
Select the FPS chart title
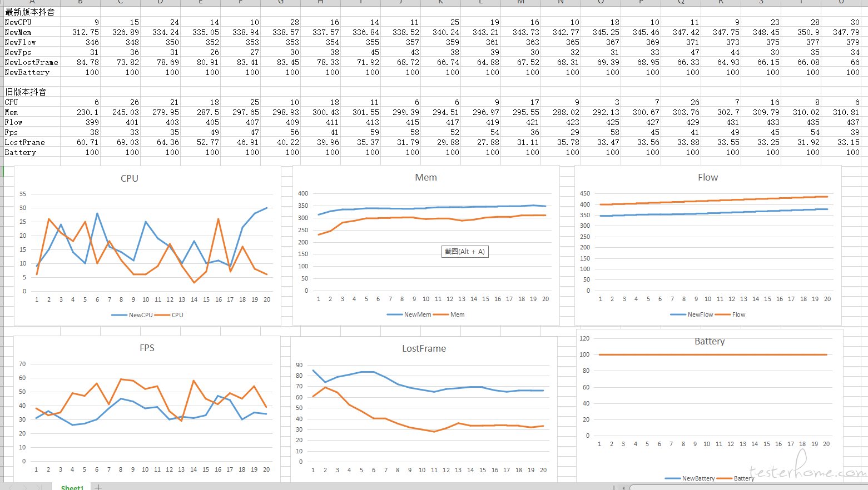(147, 348)
